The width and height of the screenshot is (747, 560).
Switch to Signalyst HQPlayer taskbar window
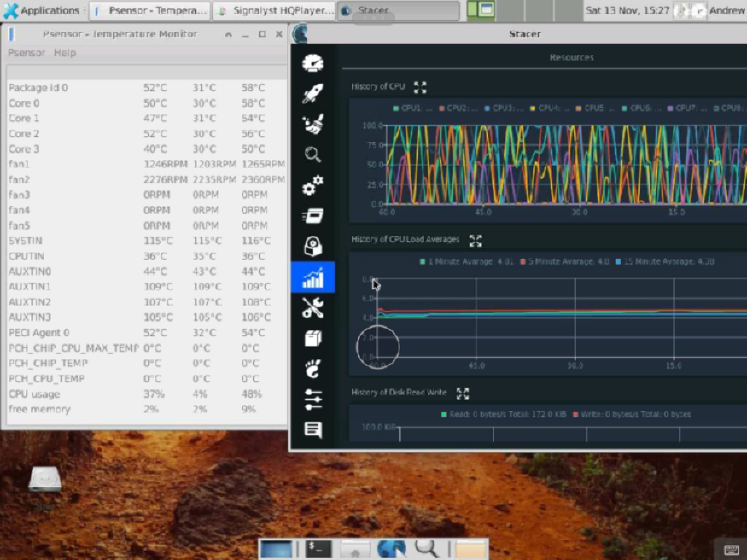(274, 10)
